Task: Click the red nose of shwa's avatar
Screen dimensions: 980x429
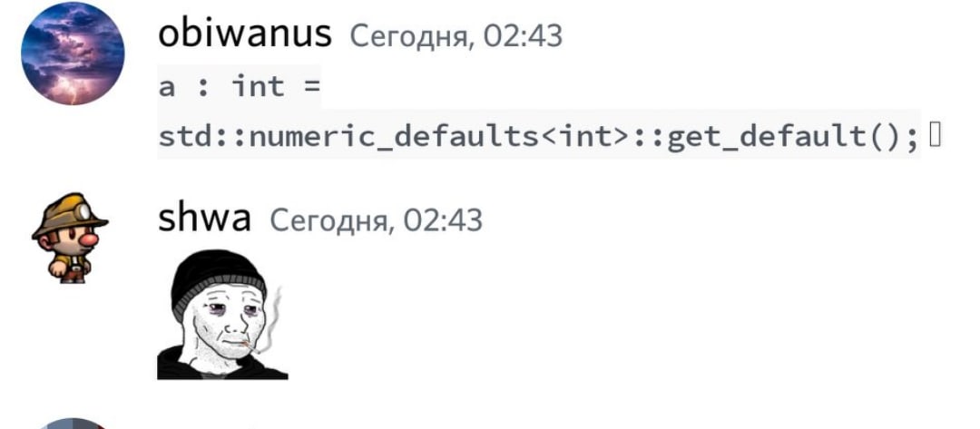Action: pos(89,239)
